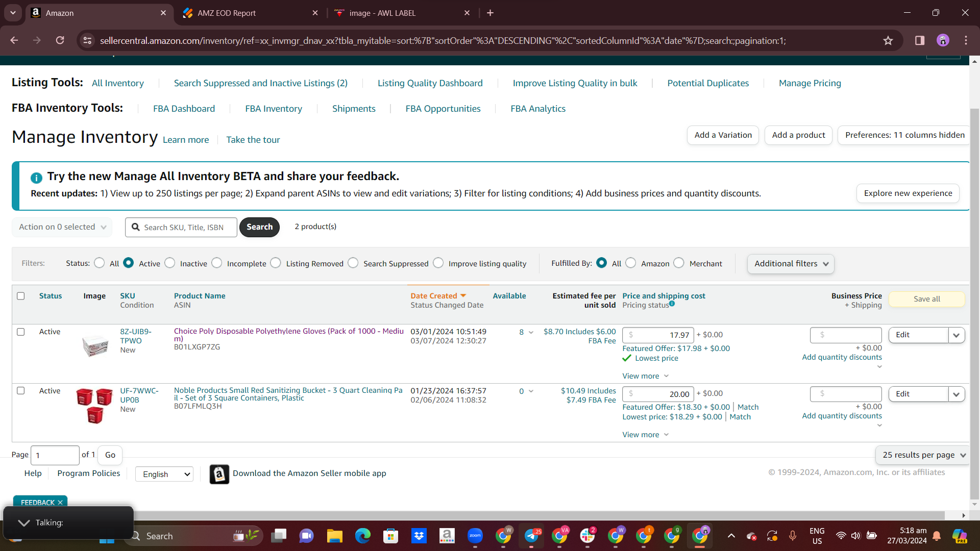The image size is (980, 551).
Task: Expand View more under the 20.00 price
Action: point(645,435)
